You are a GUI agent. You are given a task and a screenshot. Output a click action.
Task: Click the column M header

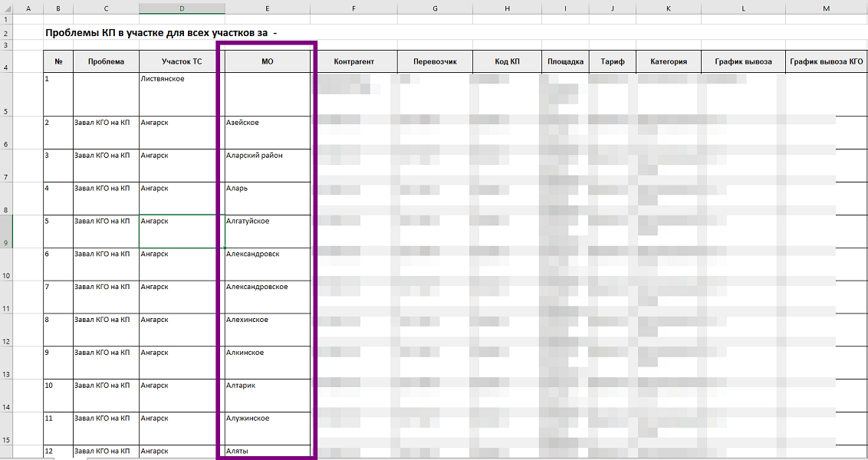[826, 8]
